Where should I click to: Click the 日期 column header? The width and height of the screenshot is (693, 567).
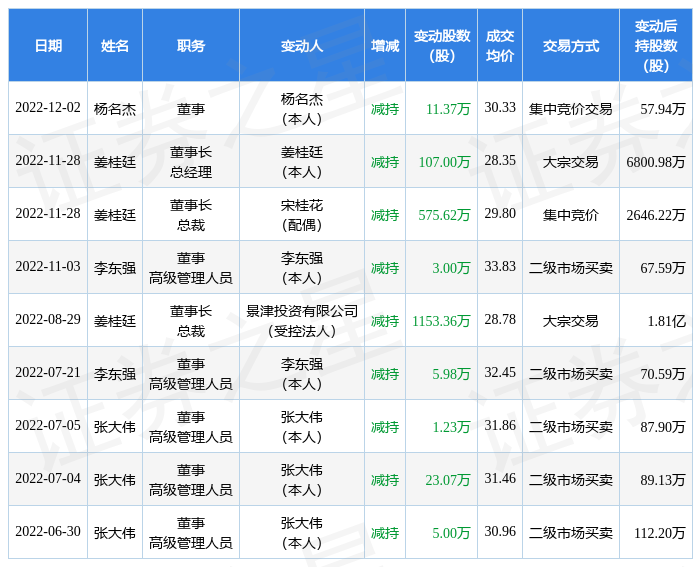(x=48, y=46)
